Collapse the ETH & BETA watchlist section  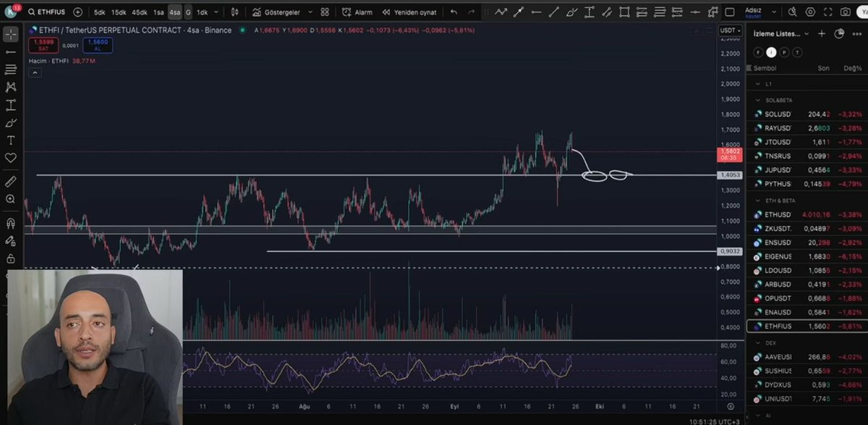[x=757, y=201]
